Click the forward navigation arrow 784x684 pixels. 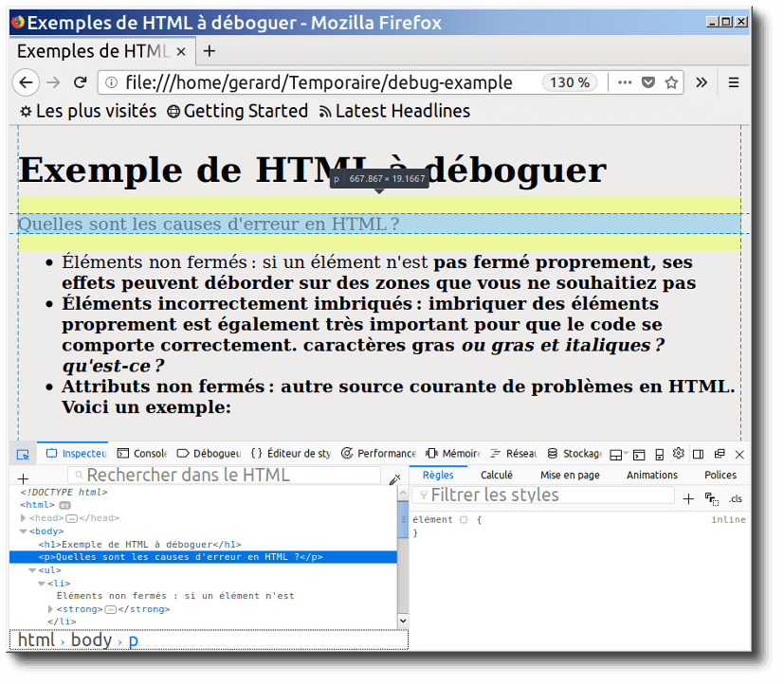pos(53,82)
